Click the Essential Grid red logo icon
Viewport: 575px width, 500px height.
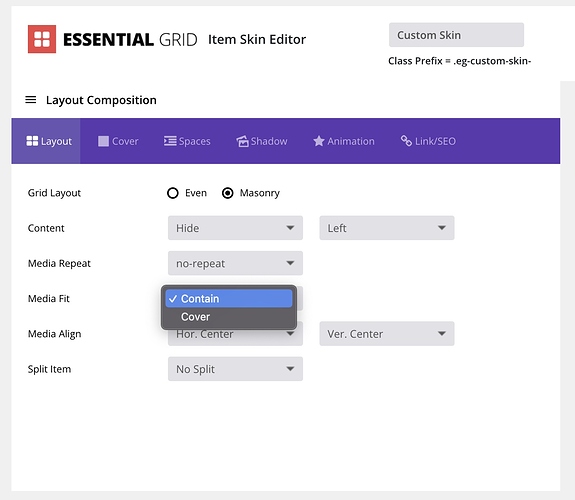pyautogui.click(x=42, y=39)
